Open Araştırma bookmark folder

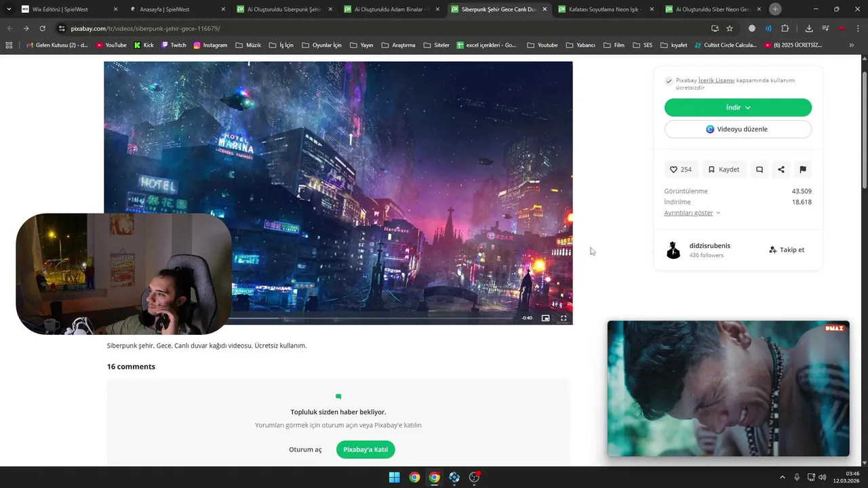398,45
